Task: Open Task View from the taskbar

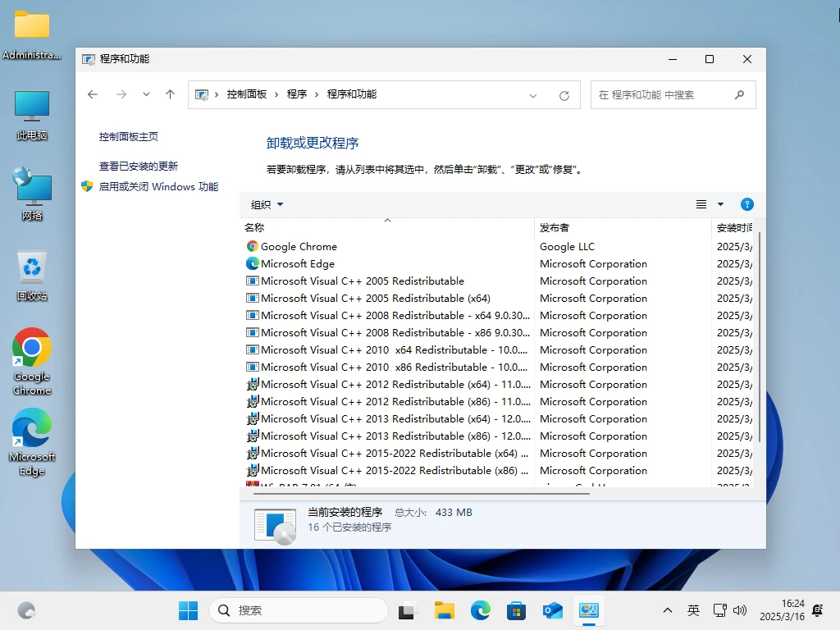Action: (x=409, y=610)
